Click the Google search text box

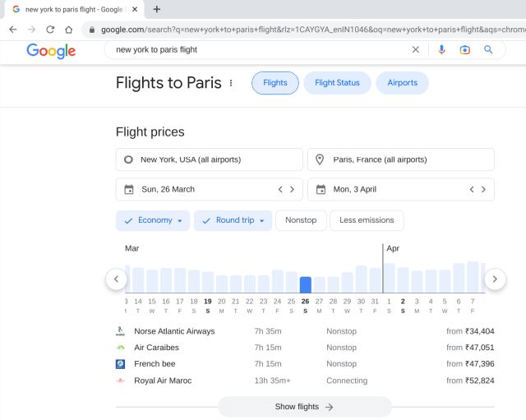tap(261, 49)
